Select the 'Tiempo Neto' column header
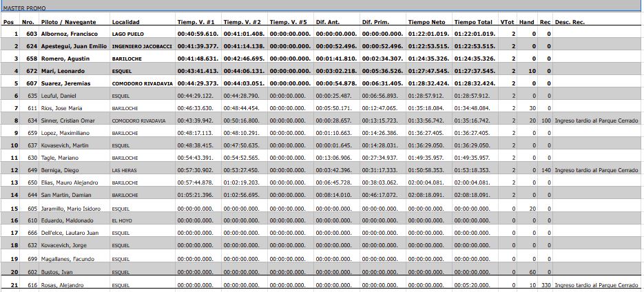The image size is (644, 292). tap(426, 22)
